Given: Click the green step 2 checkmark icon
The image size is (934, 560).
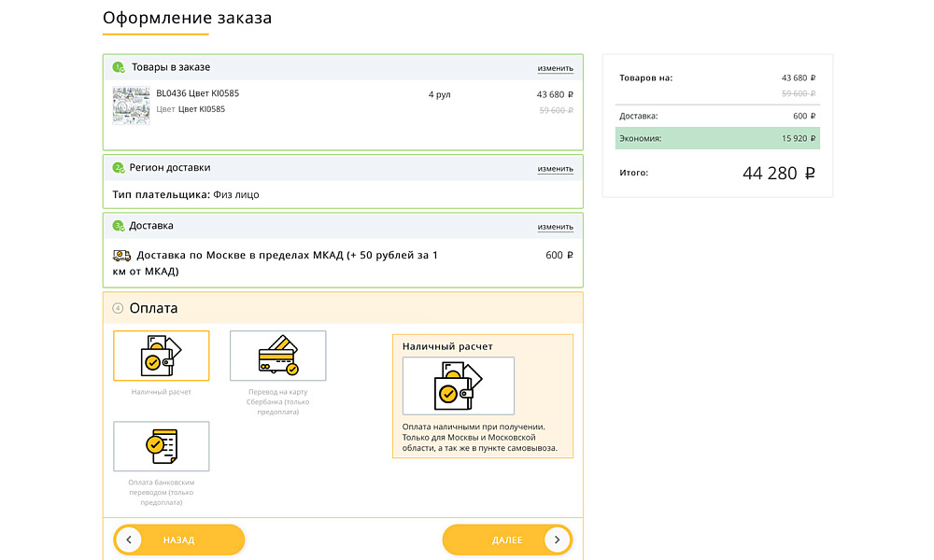Looking at the screenshot, I should pyautogui.click(x=119, y=168).
